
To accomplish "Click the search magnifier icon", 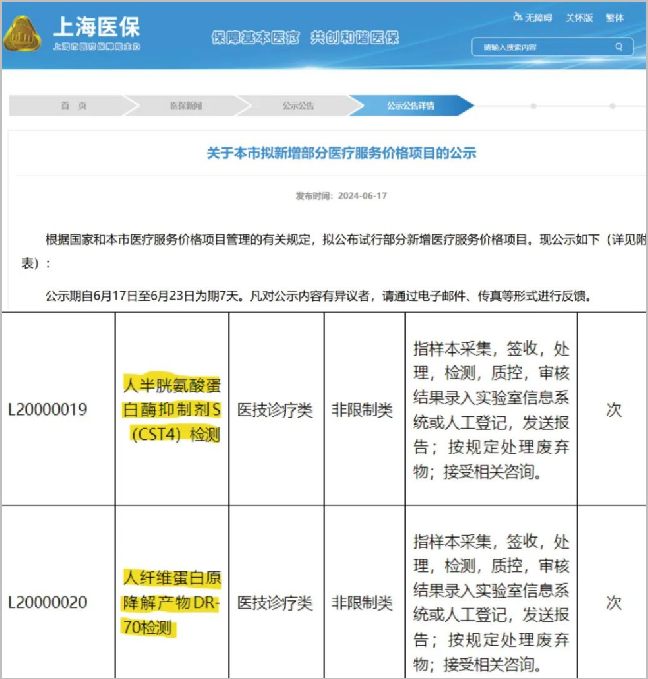I will [620, 47].
